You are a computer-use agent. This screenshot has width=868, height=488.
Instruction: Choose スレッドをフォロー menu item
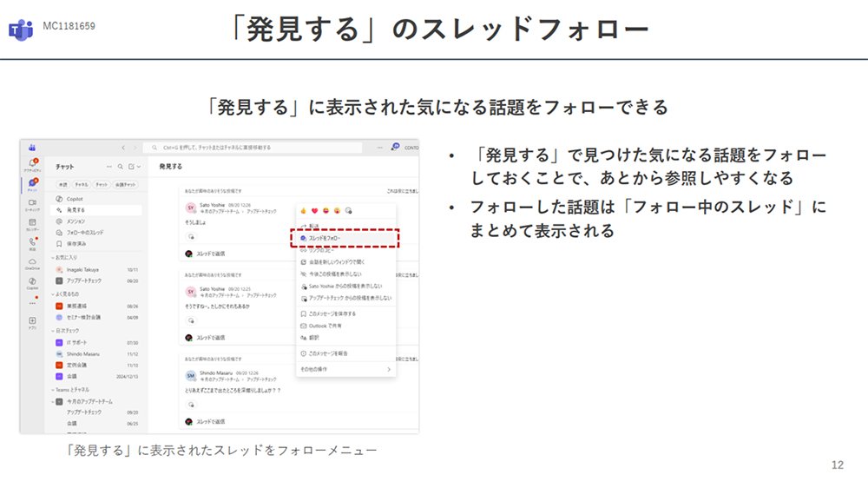(x=346, y=238)
